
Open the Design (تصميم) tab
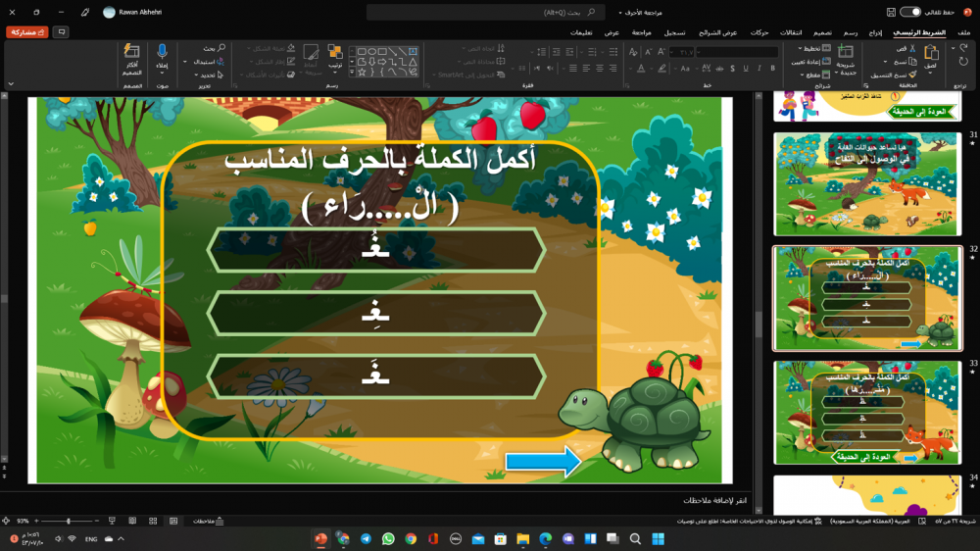(822, 32)
